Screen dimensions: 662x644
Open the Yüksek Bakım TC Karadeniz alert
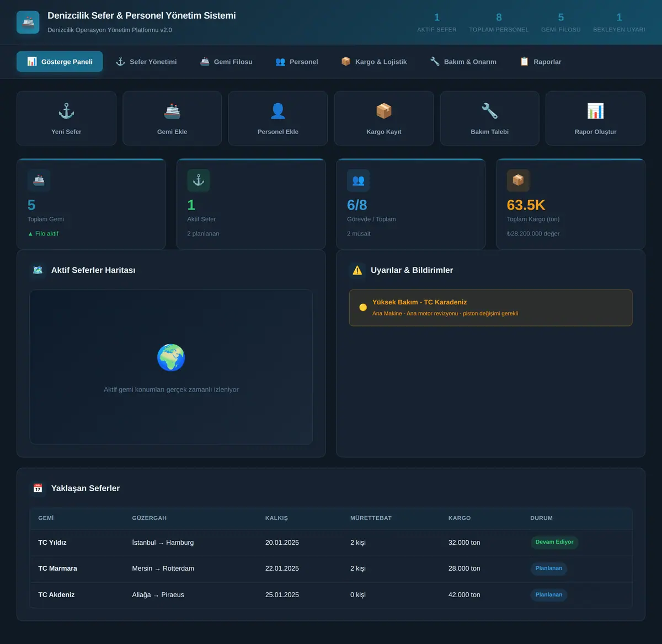[490, 308]
